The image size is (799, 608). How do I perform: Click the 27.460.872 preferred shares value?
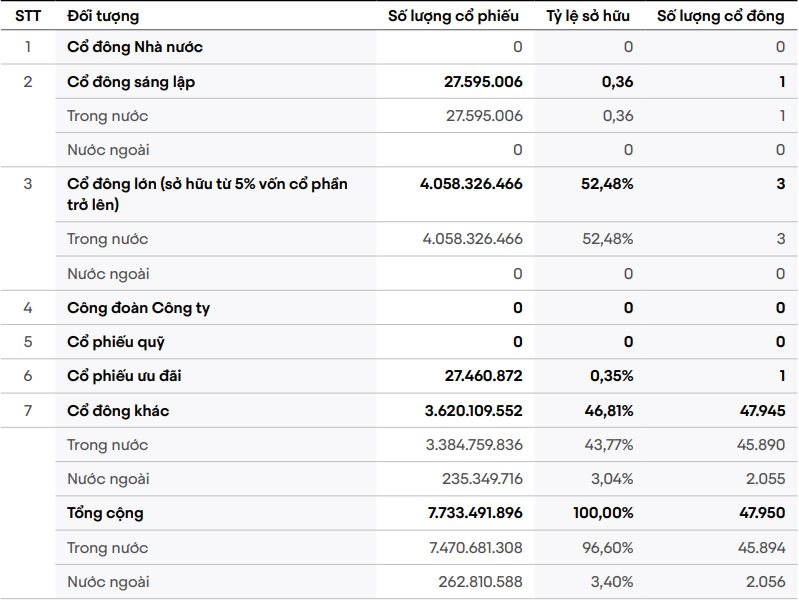[483, 376]
